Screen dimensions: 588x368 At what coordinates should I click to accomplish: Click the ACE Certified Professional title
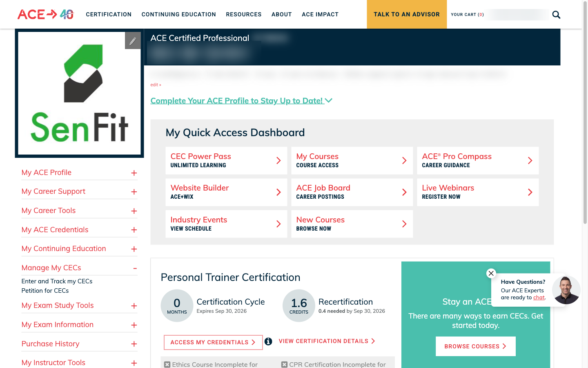coord(200,38)
